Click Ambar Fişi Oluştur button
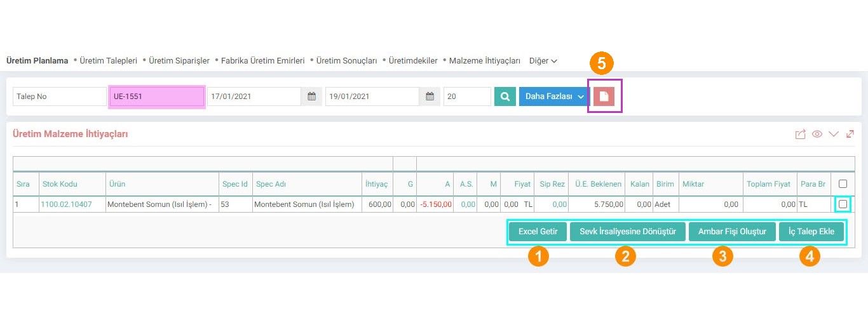The height and width of the screenshot is (325, 868). (732, 232)
